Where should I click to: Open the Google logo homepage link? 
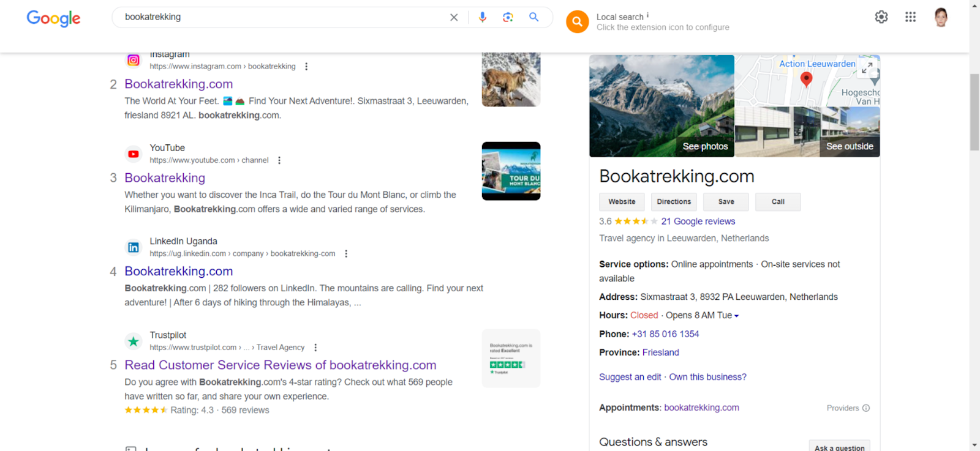[x=53, y=18]
